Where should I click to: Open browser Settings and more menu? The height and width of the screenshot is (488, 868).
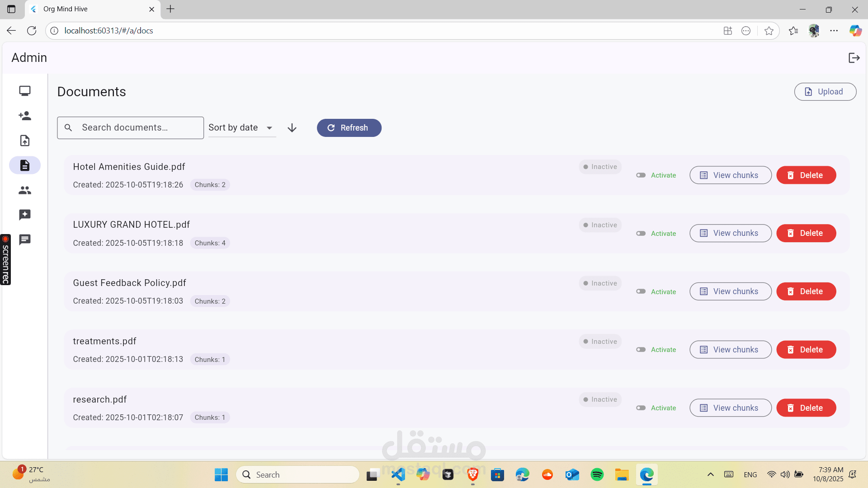[x=834, y=31]
